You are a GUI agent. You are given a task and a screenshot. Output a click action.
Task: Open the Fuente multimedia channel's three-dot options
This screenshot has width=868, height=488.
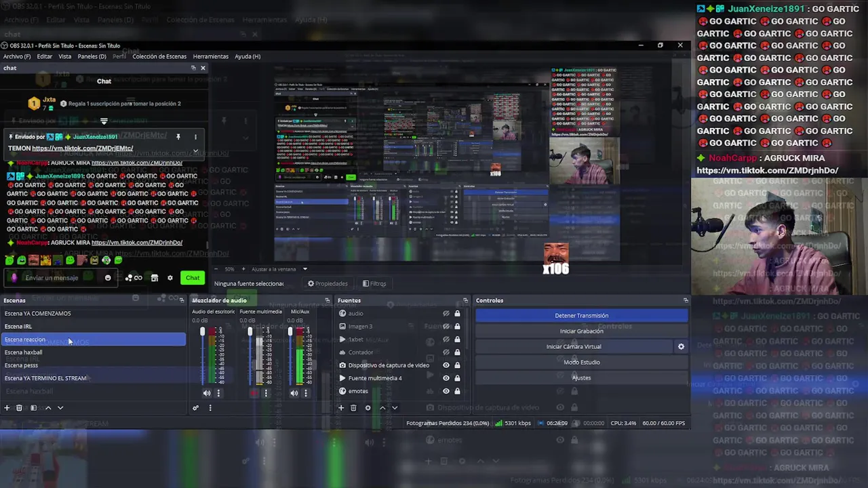click(x=266, y=393)
